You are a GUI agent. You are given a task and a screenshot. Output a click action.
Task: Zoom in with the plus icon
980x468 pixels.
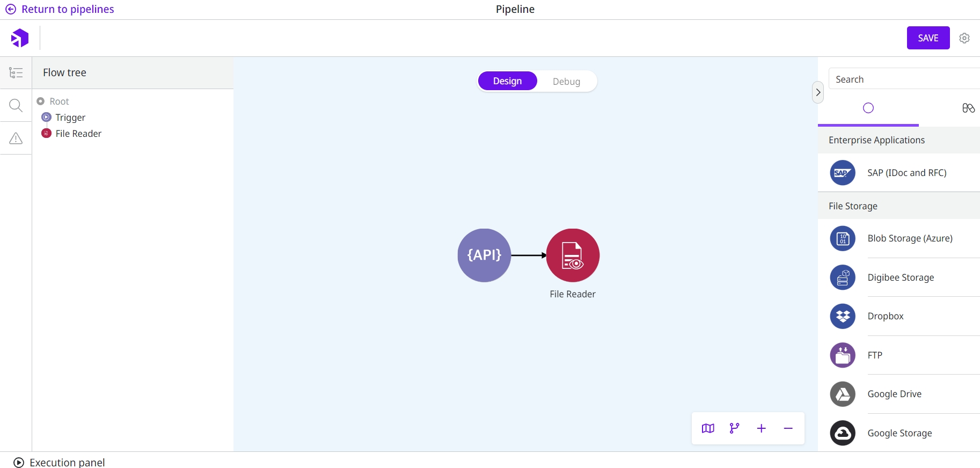click(761, 428)
